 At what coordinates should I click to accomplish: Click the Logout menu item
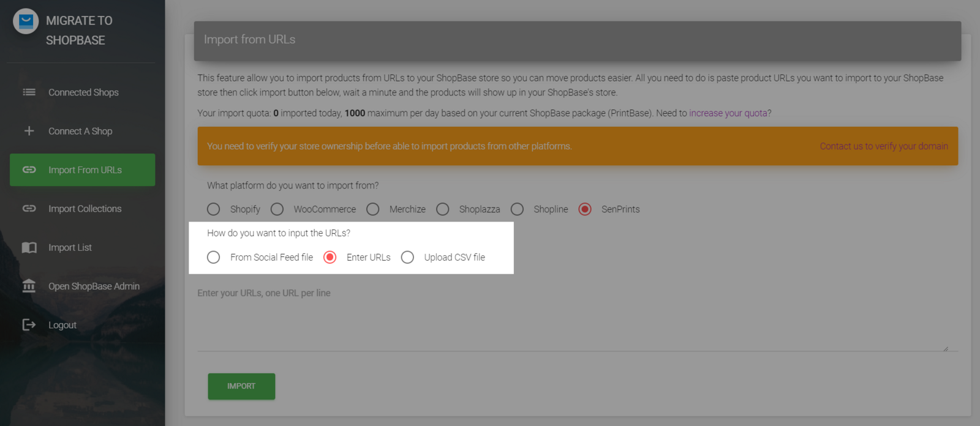click(82, 325)
